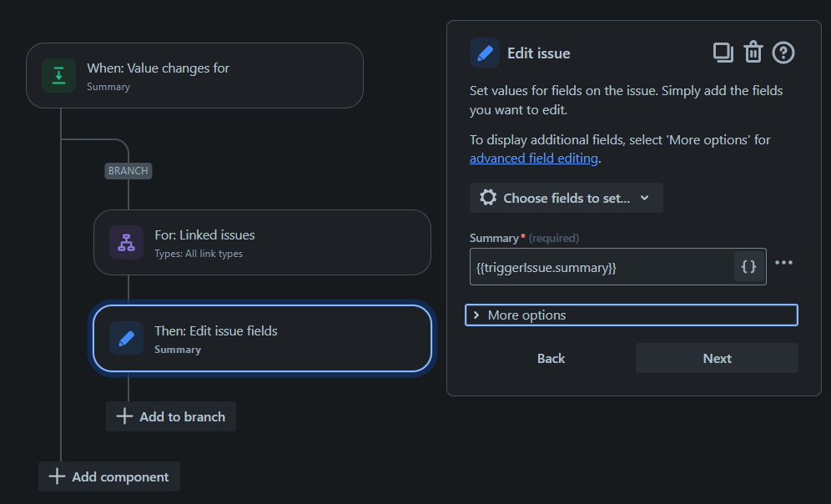The image size is (831, 504).
Task: Click the purple linked issues branch icon
Action: 126,243
